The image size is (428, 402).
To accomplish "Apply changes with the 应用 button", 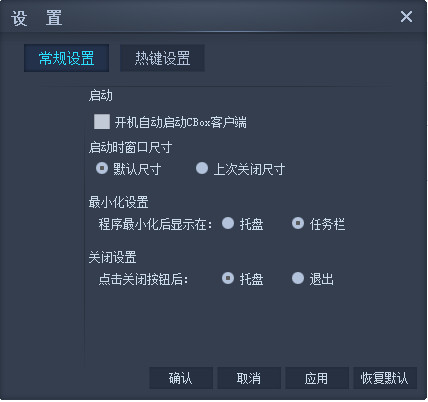I will tap(317, 378).
